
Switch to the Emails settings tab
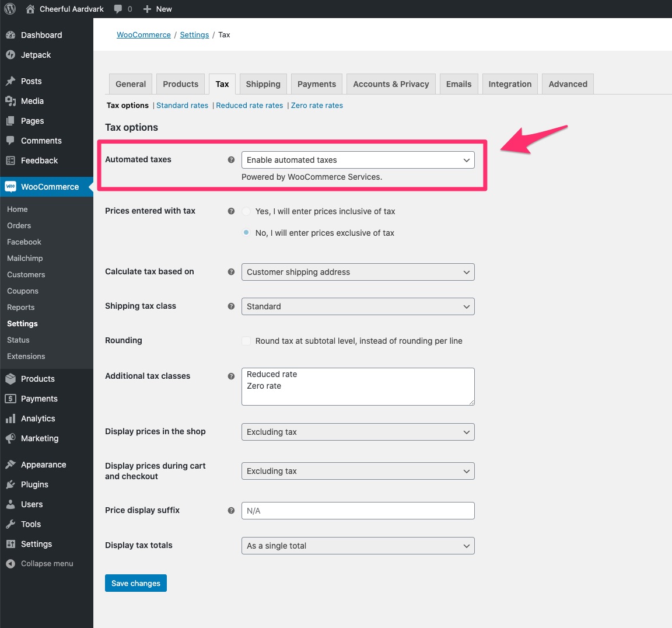[459, 84]
